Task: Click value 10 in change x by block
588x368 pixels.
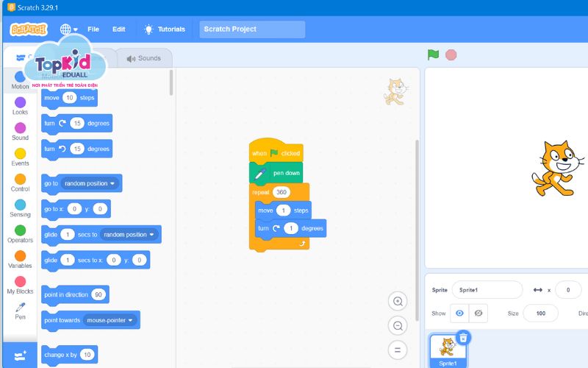Action: [87, 355]
